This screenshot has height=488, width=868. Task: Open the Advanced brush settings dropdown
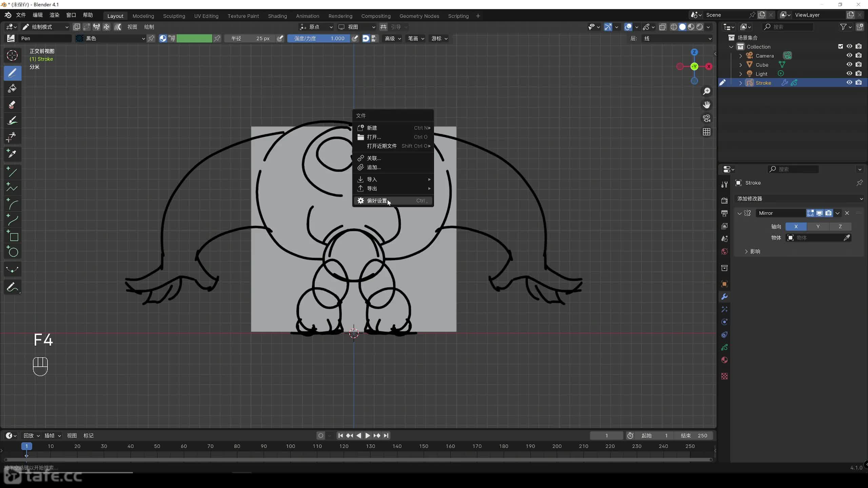pos(393,38)
